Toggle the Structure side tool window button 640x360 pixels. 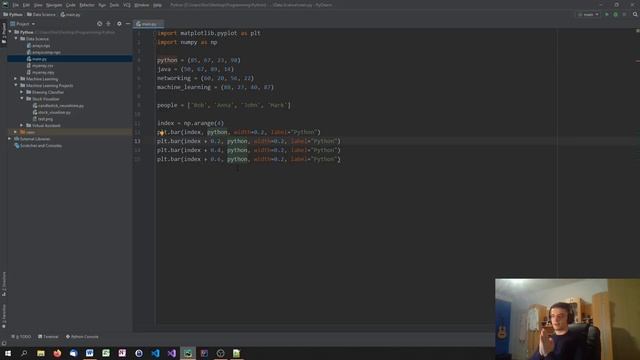4,284
